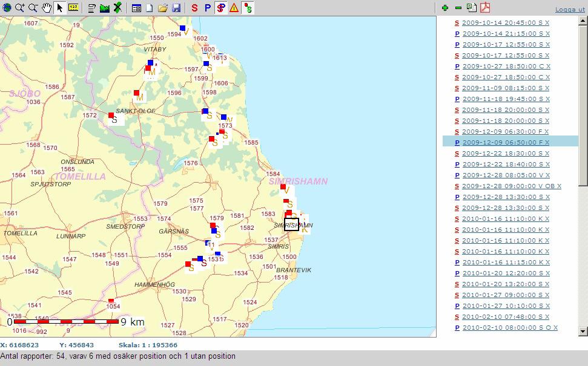Click the black selection box at Simrishamn

click(291, 224)
